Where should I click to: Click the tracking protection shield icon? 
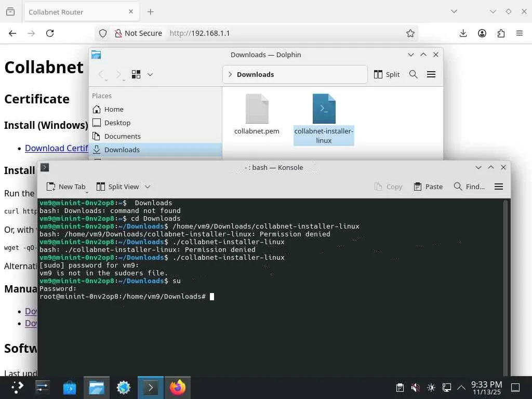[x=103, y=33]
